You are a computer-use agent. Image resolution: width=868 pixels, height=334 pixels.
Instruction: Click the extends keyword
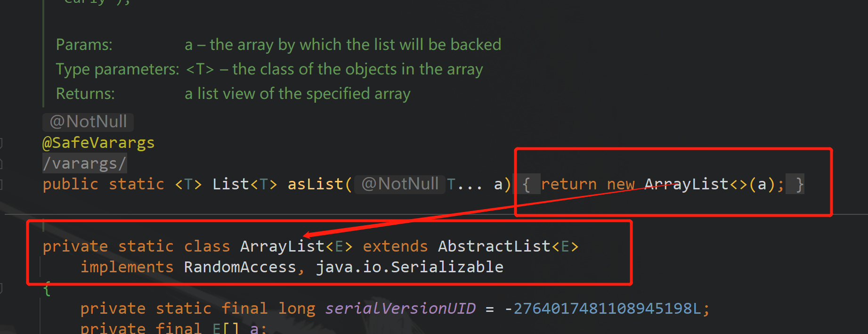click(395, 246)
